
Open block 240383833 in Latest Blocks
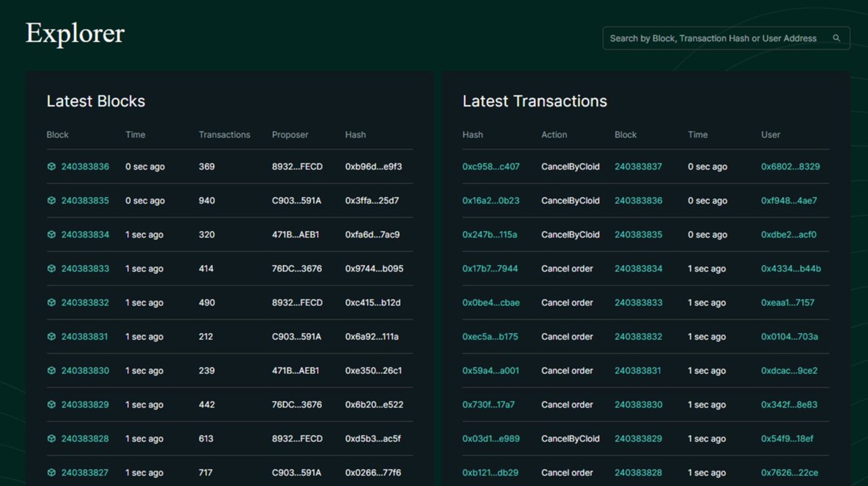pos(85,268)
